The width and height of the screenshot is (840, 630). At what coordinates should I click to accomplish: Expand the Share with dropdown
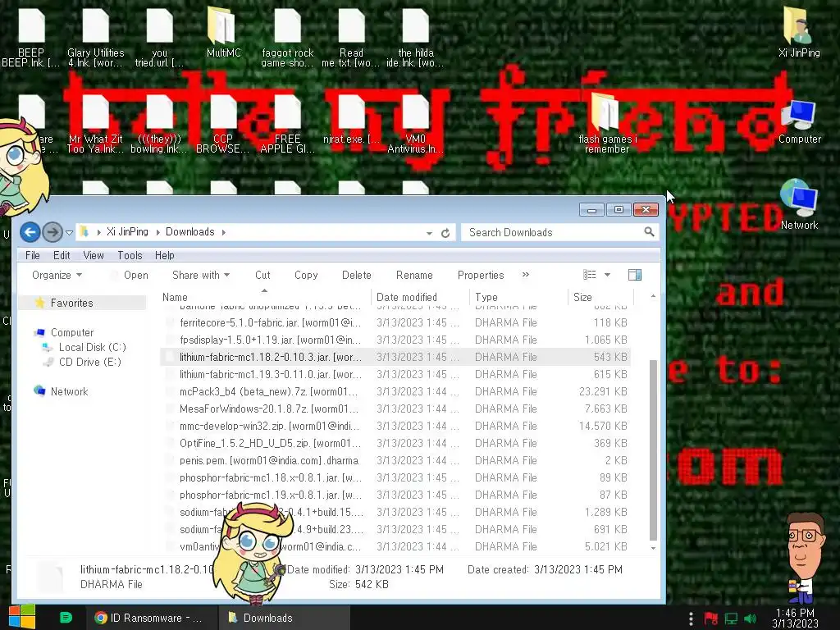click(201, 275)
